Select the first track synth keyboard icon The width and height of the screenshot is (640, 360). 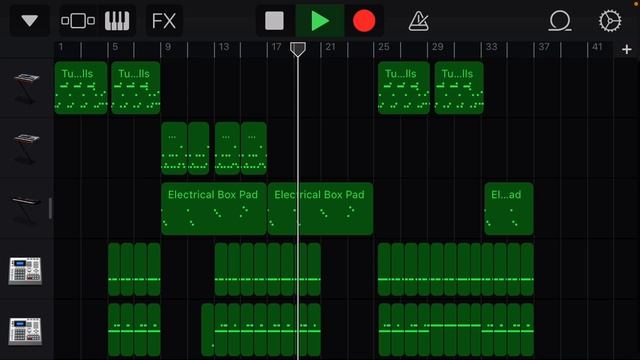26,88
